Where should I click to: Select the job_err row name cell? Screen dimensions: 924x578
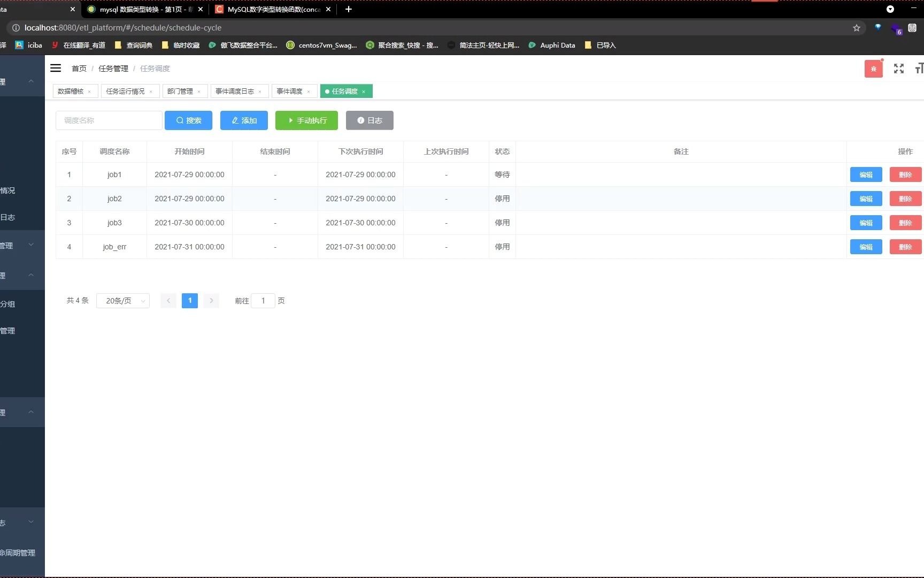(x=114, y=247)
